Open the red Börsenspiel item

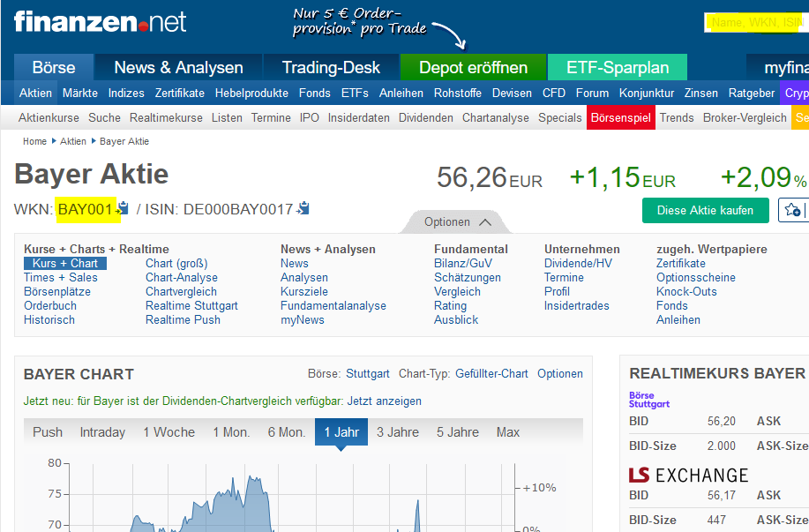(x=621, y=117)
